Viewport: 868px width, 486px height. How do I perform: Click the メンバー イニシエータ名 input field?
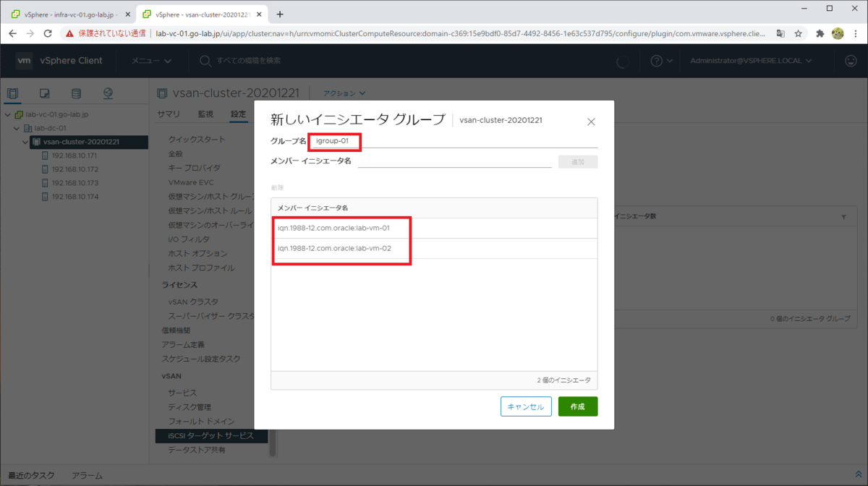point(454,161)
